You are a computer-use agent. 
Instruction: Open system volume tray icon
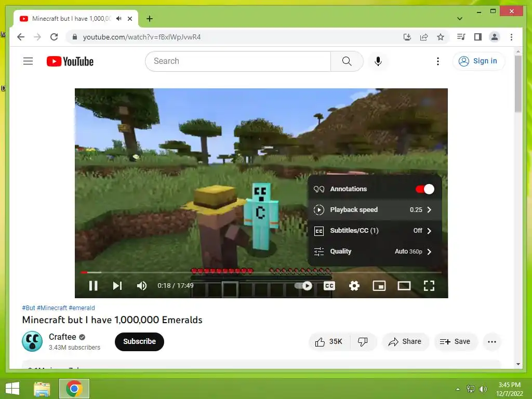[483, 389]
